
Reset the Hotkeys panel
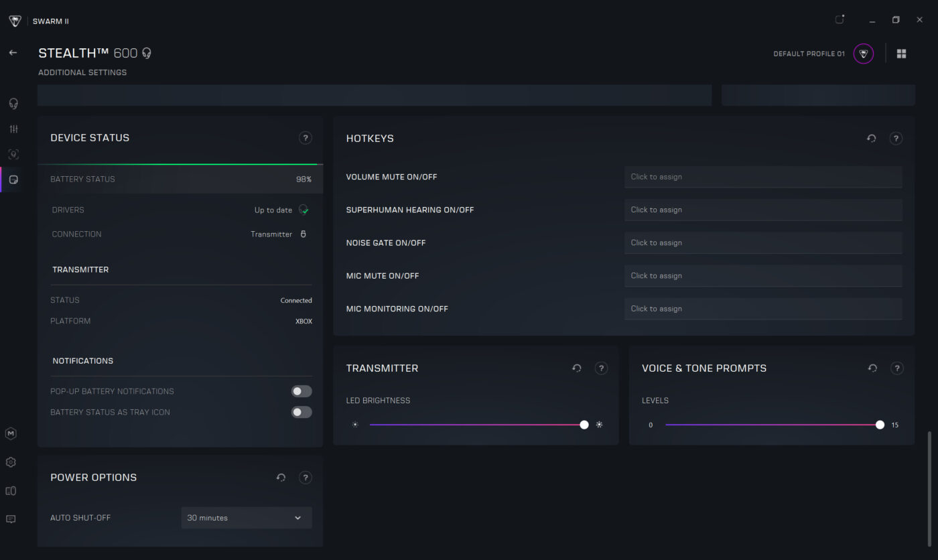click(x=871, y=139)
